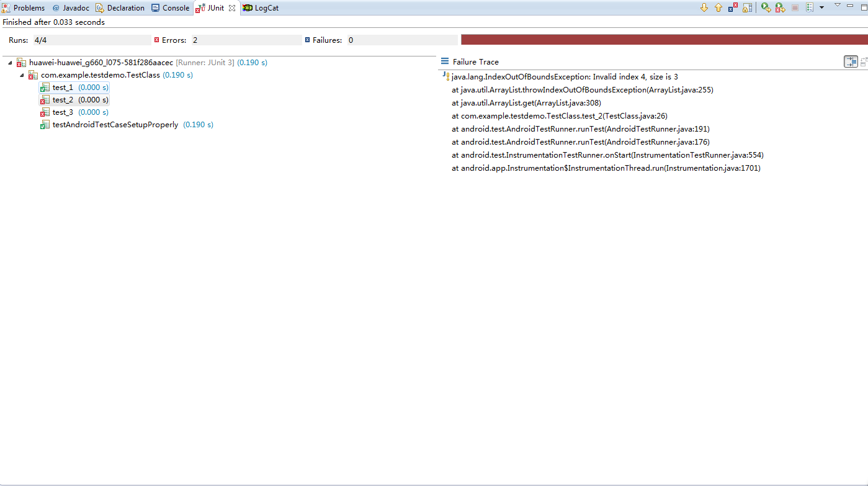Click compare actual with expected result icon

[x=864, y=61]
